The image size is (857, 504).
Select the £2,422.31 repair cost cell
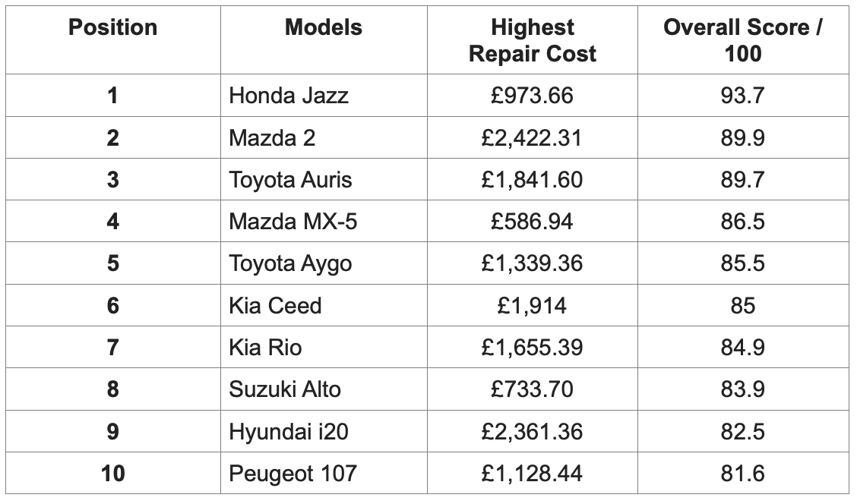532,137
